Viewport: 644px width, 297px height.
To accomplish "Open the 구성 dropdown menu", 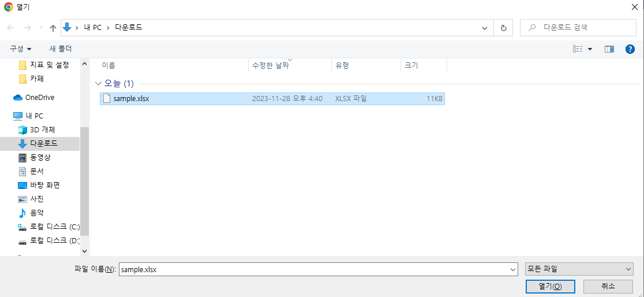I will coord(21,49).
